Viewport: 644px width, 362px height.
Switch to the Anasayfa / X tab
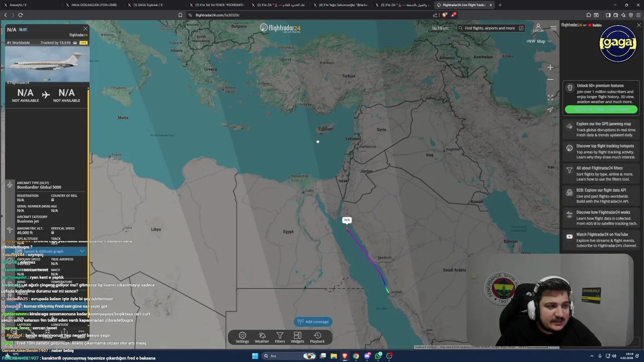click(31, 5)
